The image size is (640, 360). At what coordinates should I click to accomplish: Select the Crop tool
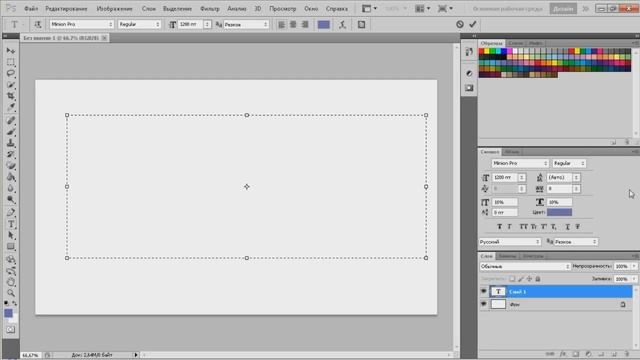click(11, 96)
